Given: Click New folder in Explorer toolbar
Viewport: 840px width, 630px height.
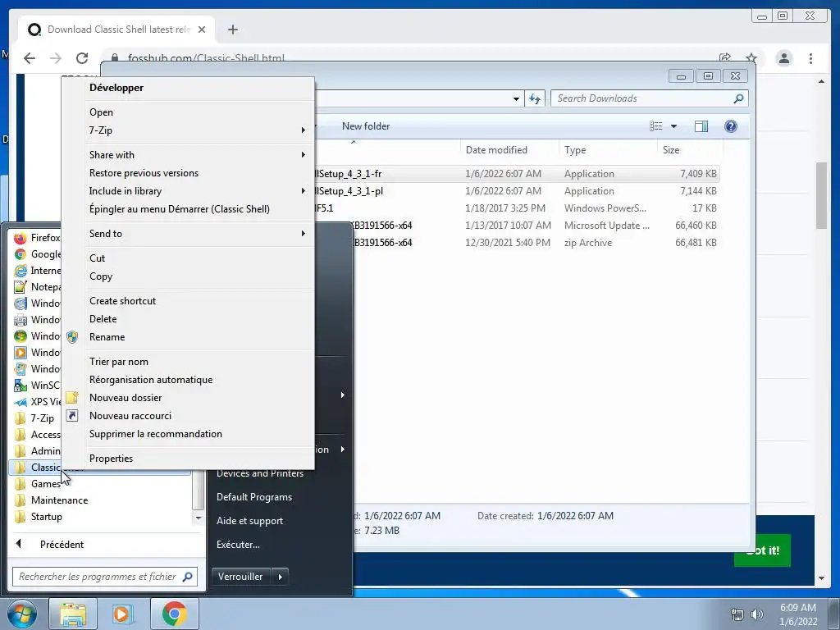Looking at the screenshot, I should [366, 126].
